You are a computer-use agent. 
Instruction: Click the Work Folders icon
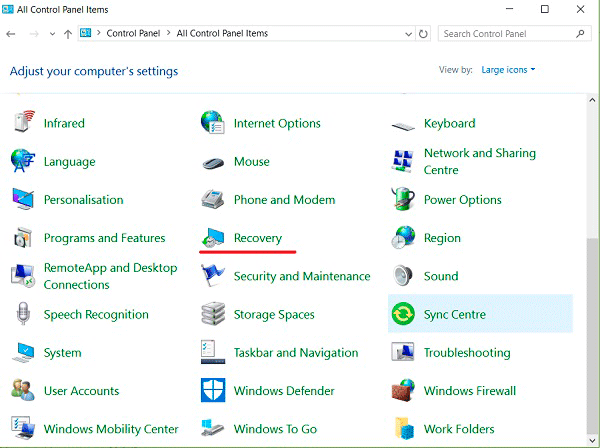(x=404, y=428)
